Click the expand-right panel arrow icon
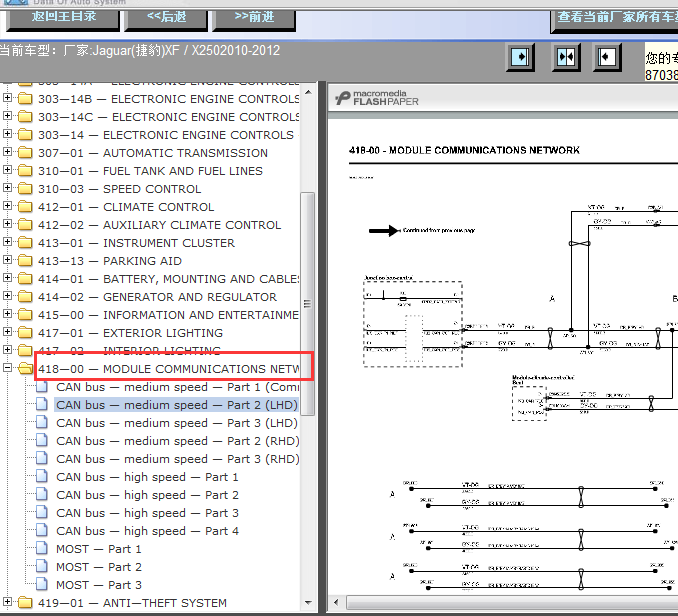 click(520, 57)
